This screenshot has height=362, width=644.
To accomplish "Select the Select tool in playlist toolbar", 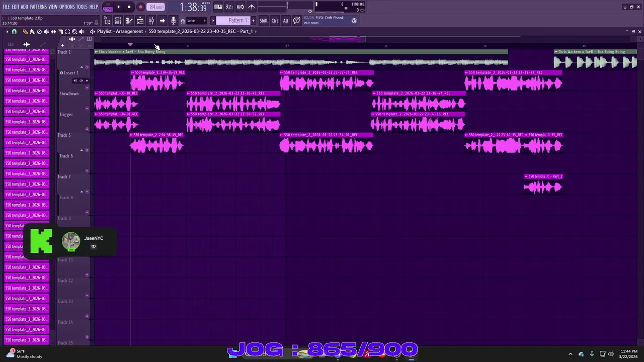I will 67,32.
